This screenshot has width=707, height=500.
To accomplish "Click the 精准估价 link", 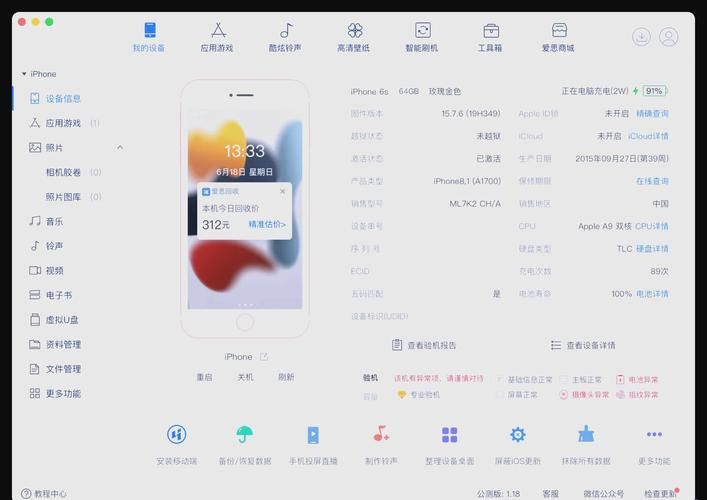I will coord(267,224).
